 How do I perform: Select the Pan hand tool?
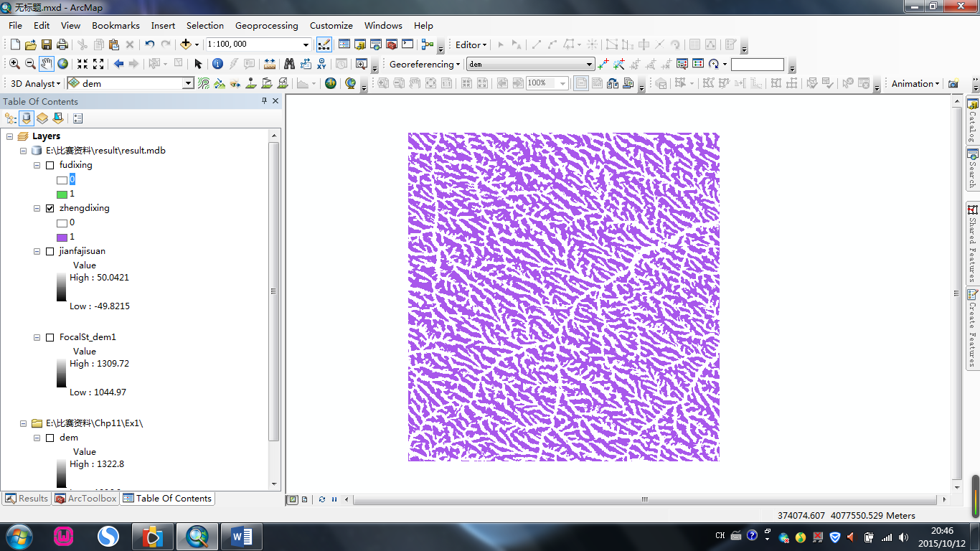pyautogui.click(x=47, y=64)
